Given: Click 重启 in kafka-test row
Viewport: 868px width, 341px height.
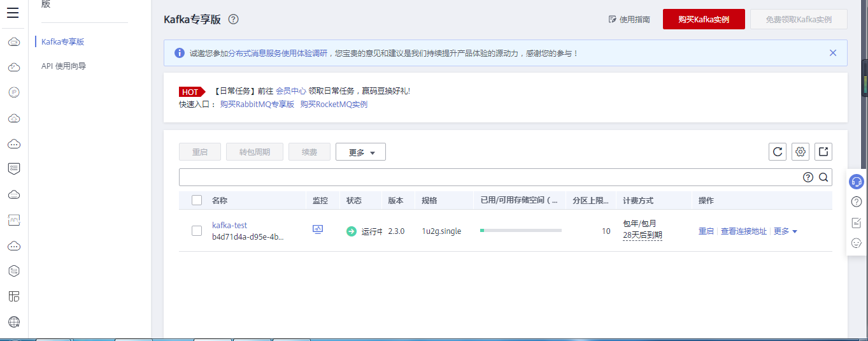Looking at the screenshot, I should [706, 231].
